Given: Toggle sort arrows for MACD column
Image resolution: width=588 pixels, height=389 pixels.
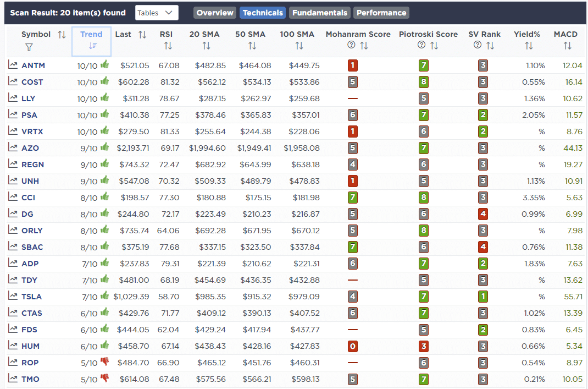Looking at the screenshot, I should 567,46.
